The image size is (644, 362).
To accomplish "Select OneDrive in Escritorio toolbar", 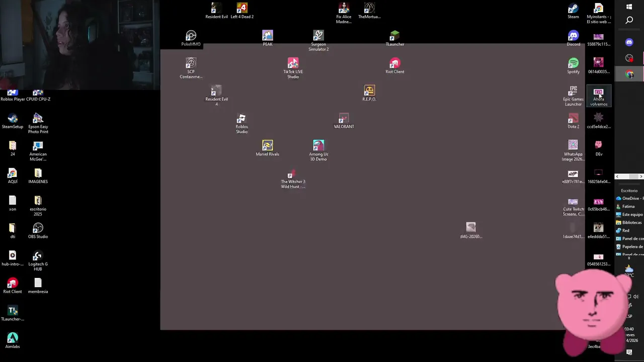I will [x=629, y=198].
